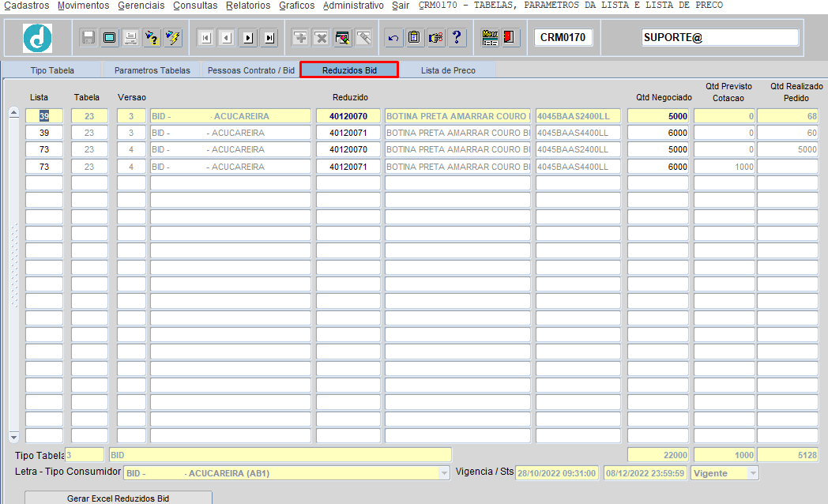The image size is (828, 504).
Task: Open the Gerenciais menu
Action: pyautogui.click(x=141, y=6)
